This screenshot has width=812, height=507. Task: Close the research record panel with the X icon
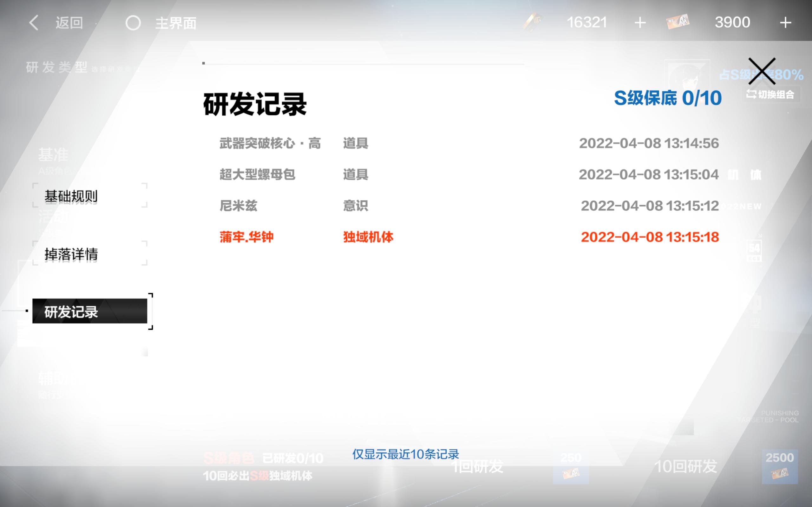(x=761, y=71)
